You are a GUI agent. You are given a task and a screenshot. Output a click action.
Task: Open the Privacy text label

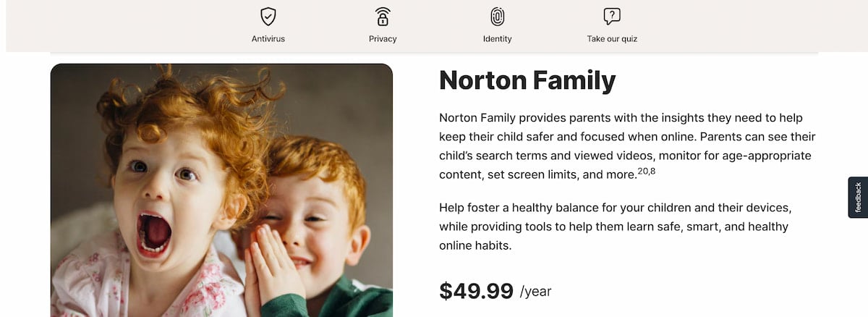coord(383,39)
